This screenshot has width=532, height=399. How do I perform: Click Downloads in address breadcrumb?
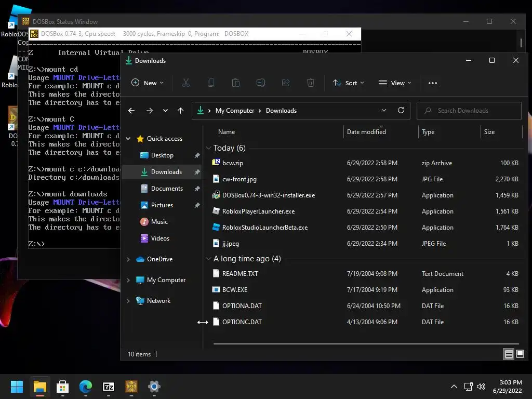pos(281,111)
